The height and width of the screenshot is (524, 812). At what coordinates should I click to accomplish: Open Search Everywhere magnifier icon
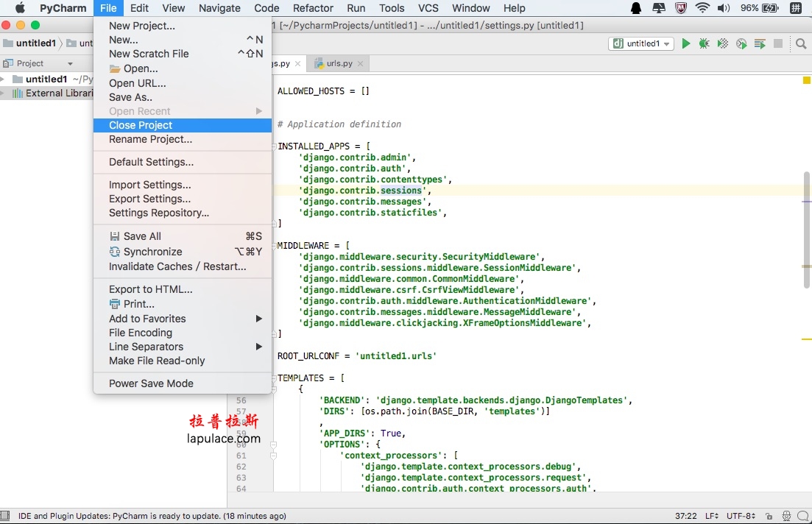(801, 43)
